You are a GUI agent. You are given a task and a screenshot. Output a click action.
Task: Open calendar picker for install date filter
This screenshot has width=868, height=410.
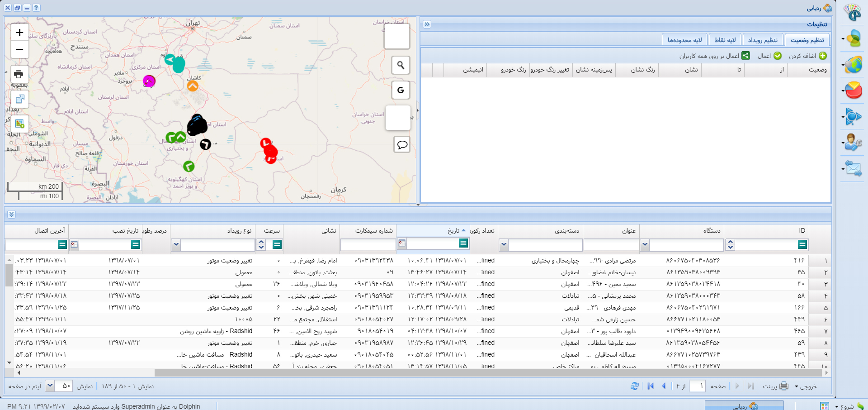[74, 245]
